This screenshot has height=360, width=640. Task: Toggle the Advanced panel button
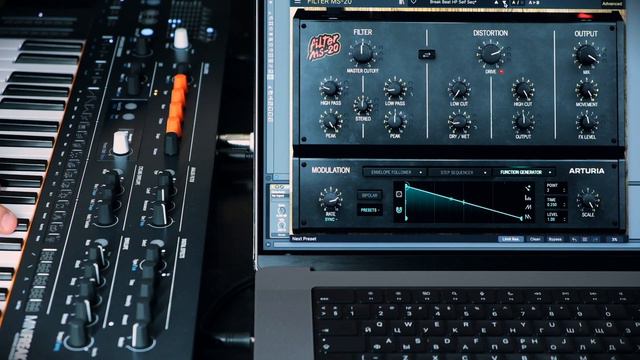click(612, 3)
